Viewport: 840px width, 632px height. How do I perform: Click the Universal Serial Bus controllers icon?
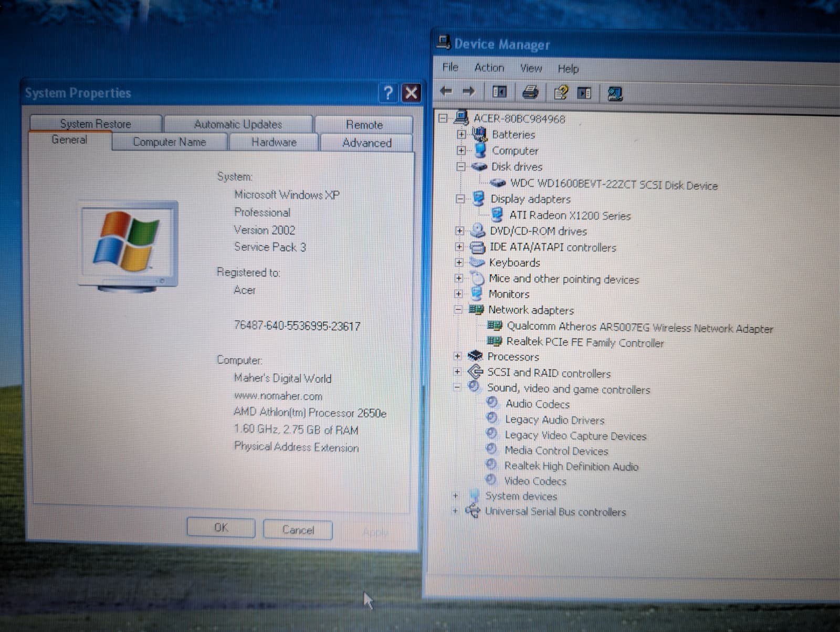pos(472,510)
